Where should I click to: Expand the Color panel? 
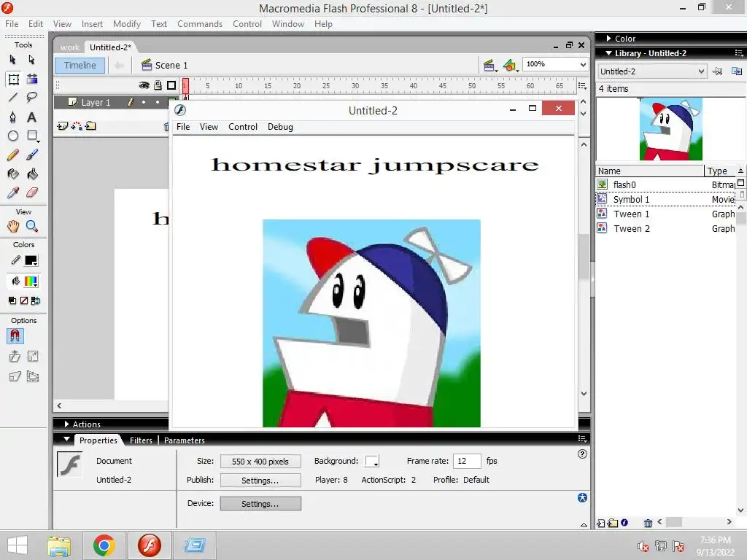click(x=609, y=38)
